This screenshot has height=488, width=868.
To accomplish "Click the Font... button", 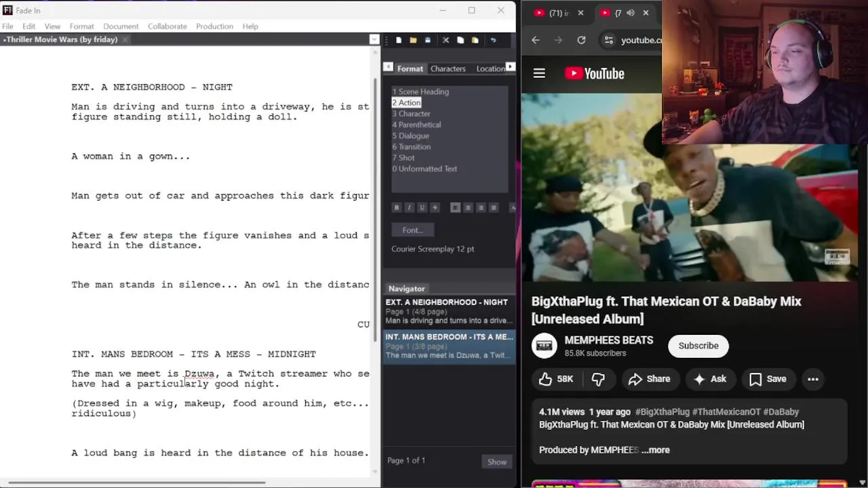I will pyautogui.click(x=412, y=230).
